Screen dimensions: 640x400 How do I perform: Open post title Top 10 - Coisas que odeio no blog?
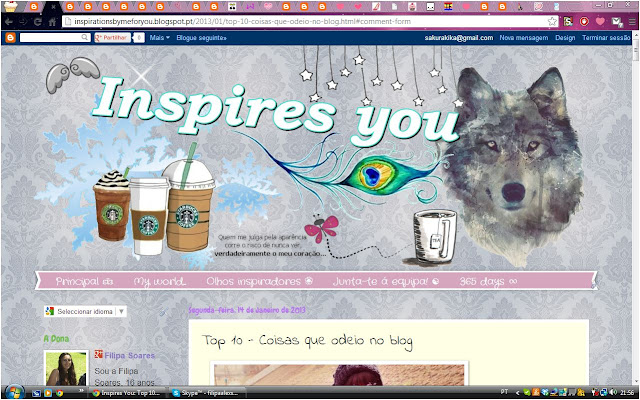(x=307, y=342)
